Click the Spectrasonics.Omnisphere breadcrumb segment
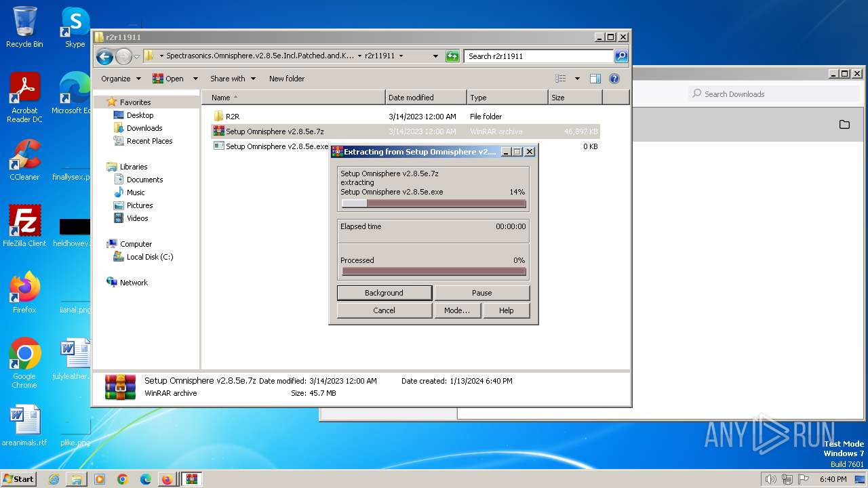Viewport: 868px width, 488px height. (260, 56)
